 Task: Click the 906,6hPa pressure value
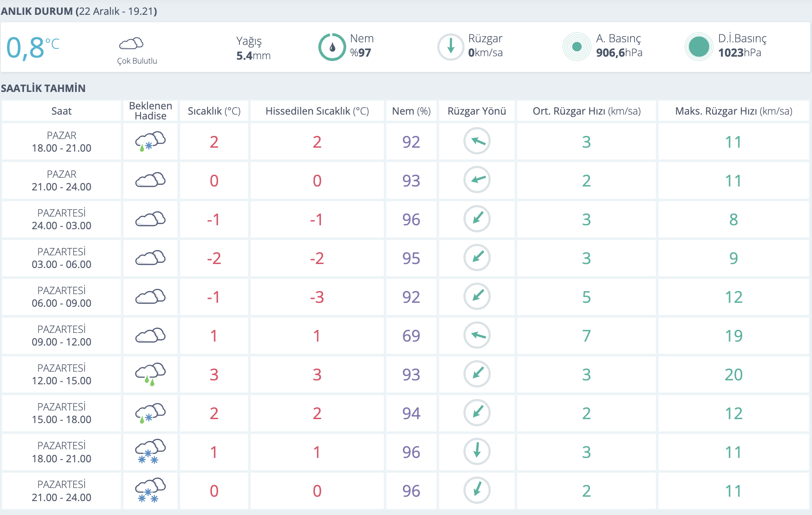pos(619,53)
